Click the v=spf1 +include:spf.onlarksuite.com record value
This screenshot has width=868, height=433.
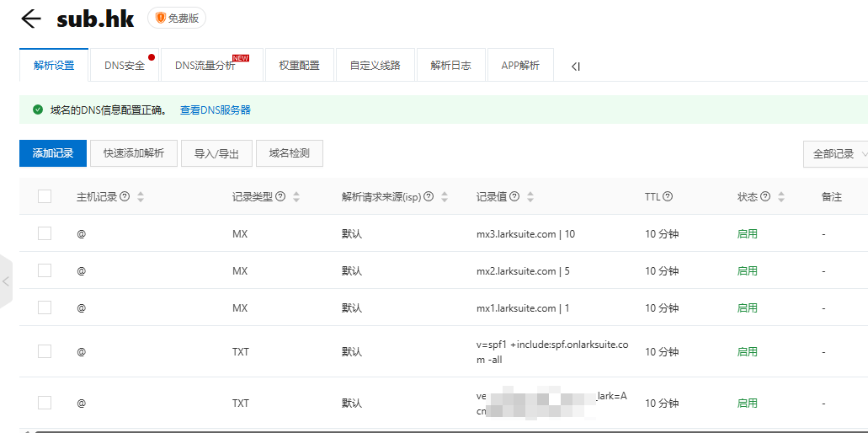pos(552,351)
